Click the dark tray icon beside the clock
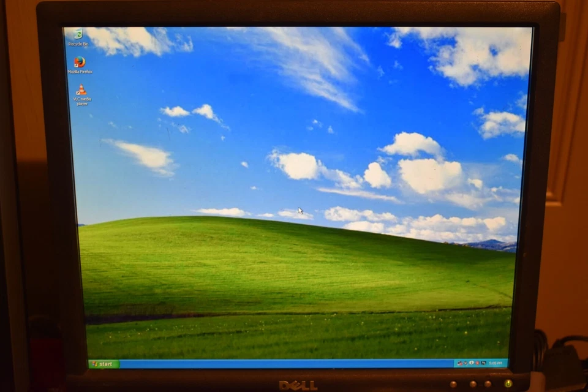 [x=483, y=363]
